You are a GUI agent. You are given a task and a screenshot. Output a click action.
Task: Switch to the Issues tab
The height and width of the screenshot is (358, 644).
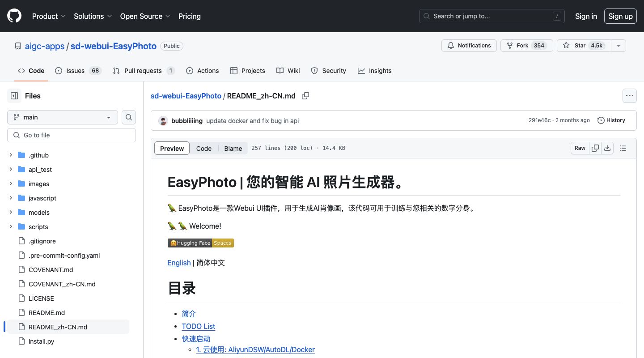78,71
